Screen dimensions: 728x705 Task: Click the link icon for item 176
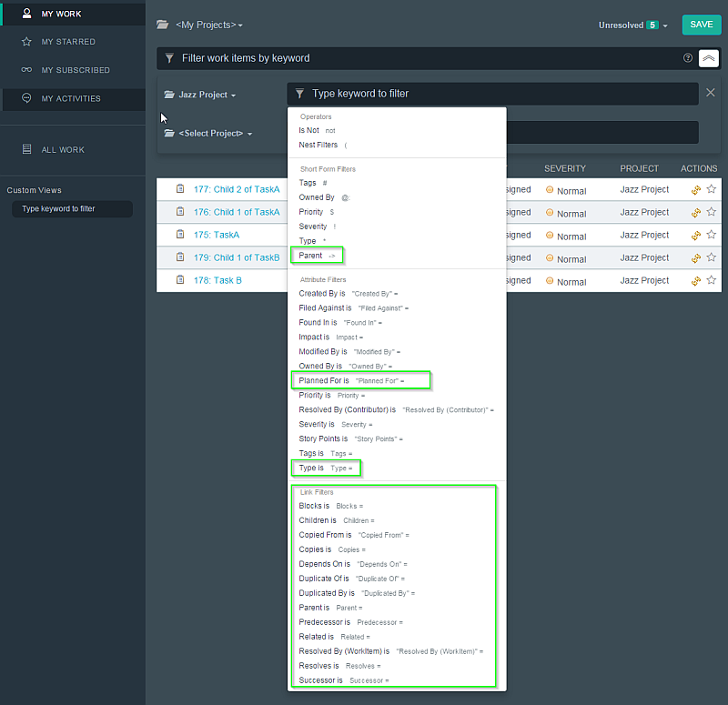pos(696,213)
